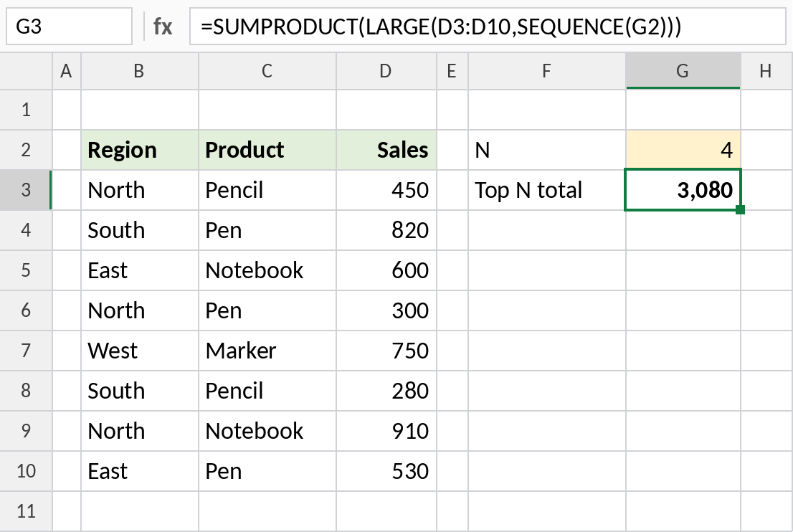793x532 pixels.
Task: Select column A header
Action: pos(66,71)
